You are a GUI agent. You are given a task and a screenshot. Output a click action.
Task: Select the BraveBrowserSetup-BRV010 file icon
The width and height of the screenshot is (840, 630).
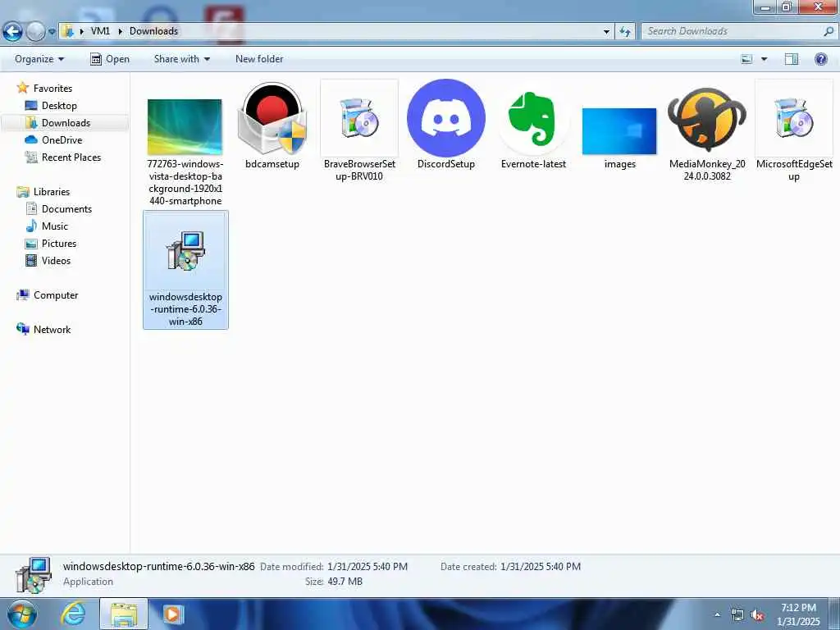tap(359, 118)
